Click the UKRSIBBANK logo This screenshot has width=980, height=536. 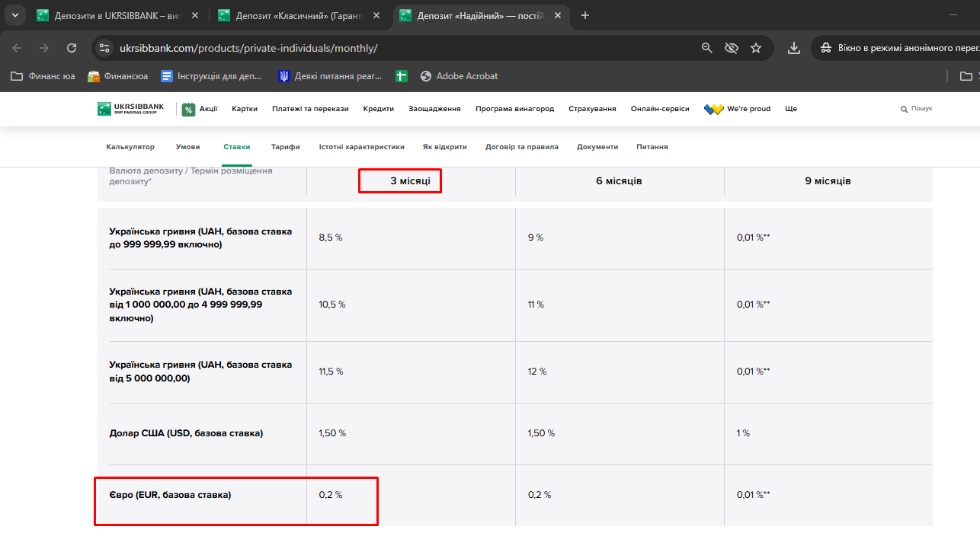tap(130, 109)
